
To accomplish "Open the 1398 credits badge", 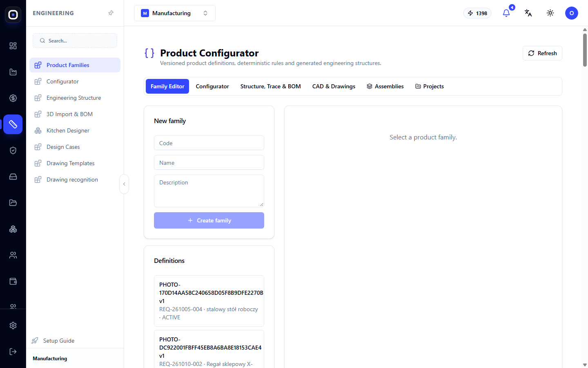I will tap(477, 13).
